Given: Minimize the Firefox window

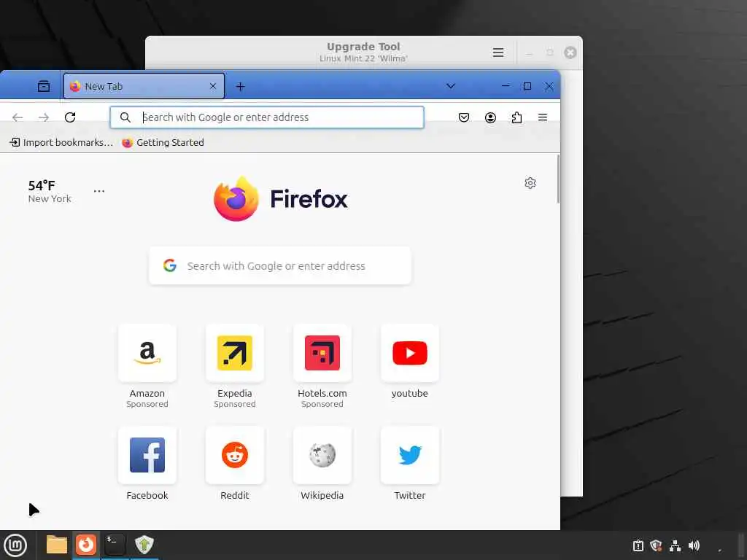Looking at the screenshot, I should [506, 86].
